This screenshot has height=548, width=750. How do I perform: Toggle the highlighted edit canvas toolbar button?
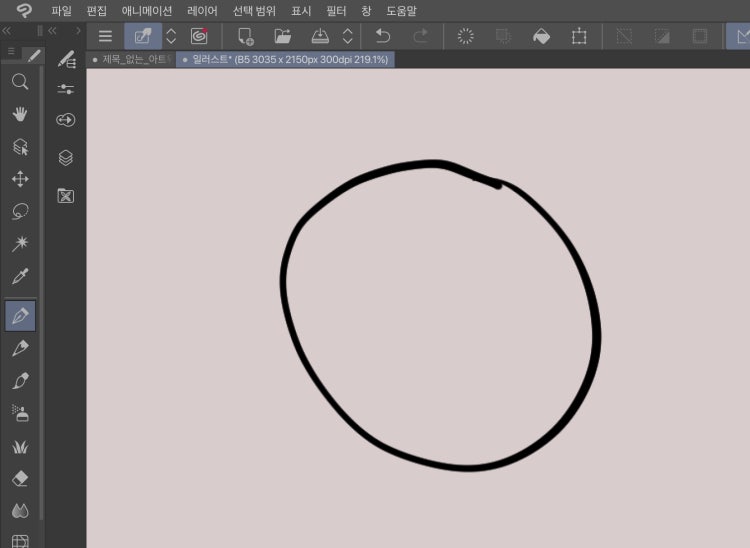pyautogui.click(x=143, y=36)
